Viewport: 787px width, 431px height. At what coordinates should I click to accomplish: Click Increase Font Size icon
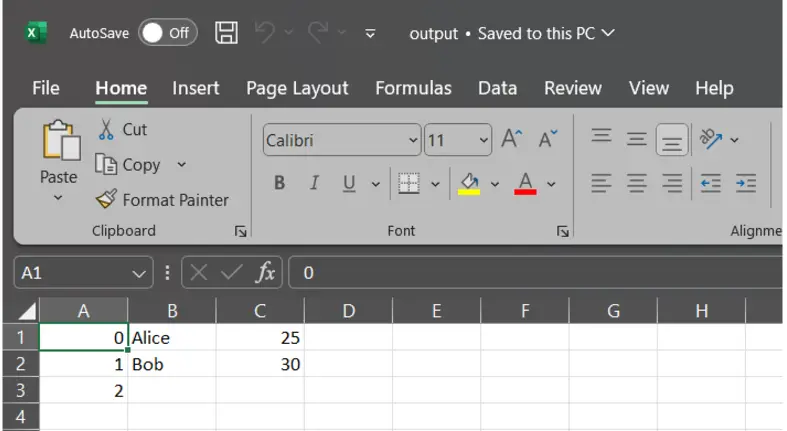pos(511,139)
